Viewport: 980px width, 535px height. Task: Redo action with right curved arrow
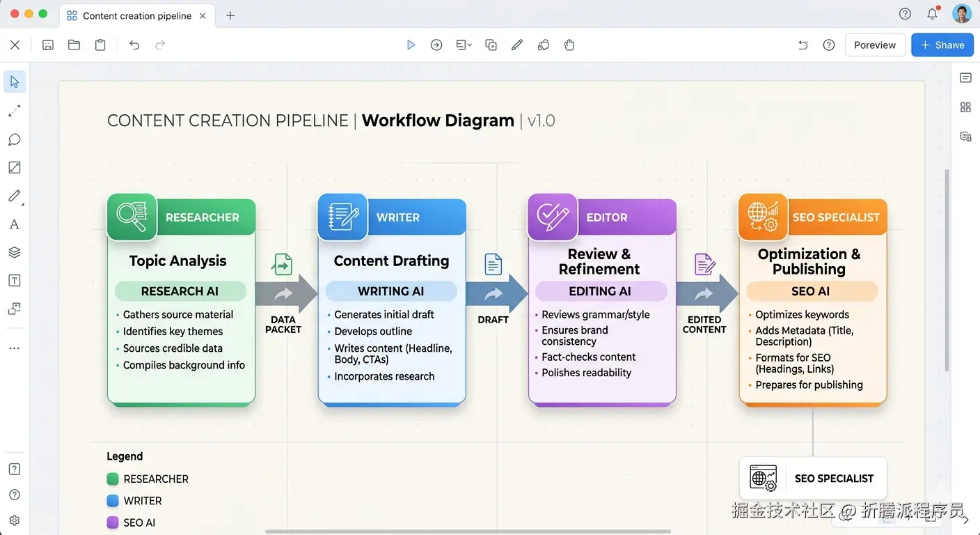pos(160,45)
